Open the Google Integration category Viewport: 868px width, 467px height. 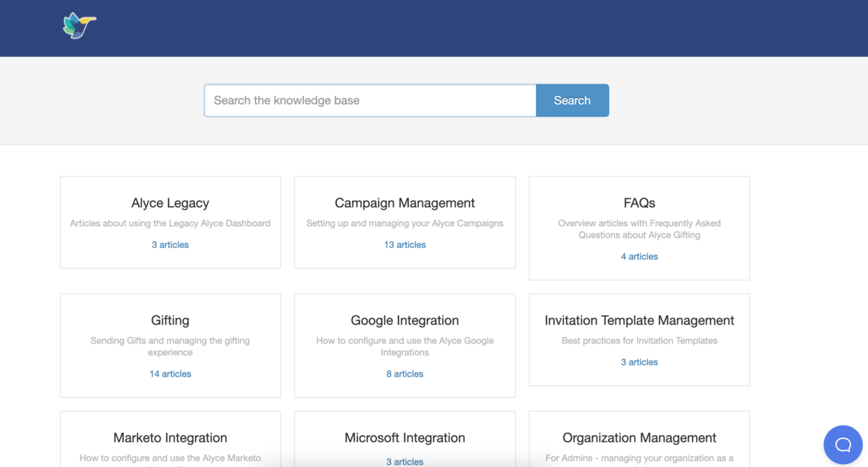click(x=405, y=320)
